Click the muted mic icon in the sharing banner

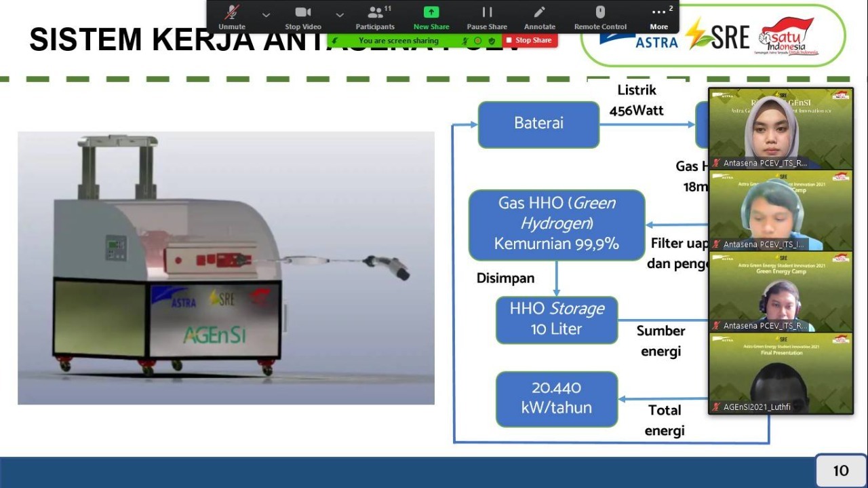tap(465, 40)
